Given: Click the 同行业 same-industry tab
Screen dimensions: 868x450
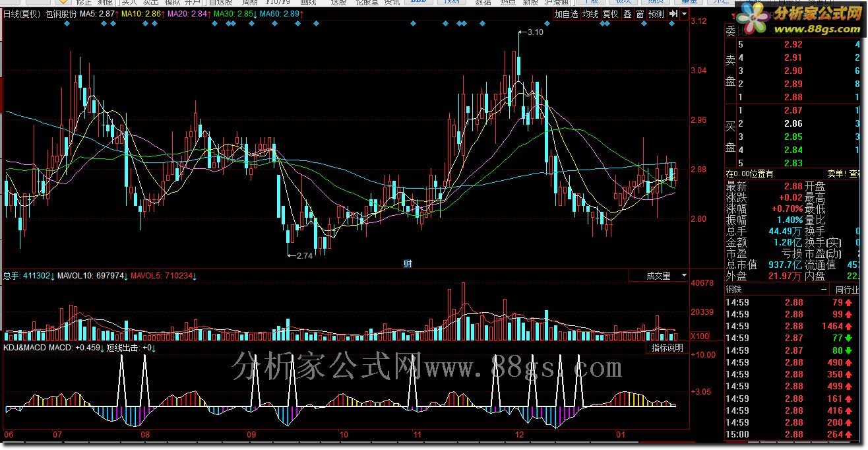Looking at the screenshot, I should click(x=847, y=290).
